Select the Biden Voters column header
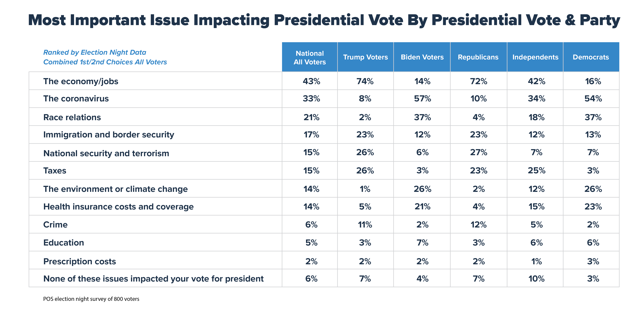Viewport: 644px width, 311px height. [422, 57]
